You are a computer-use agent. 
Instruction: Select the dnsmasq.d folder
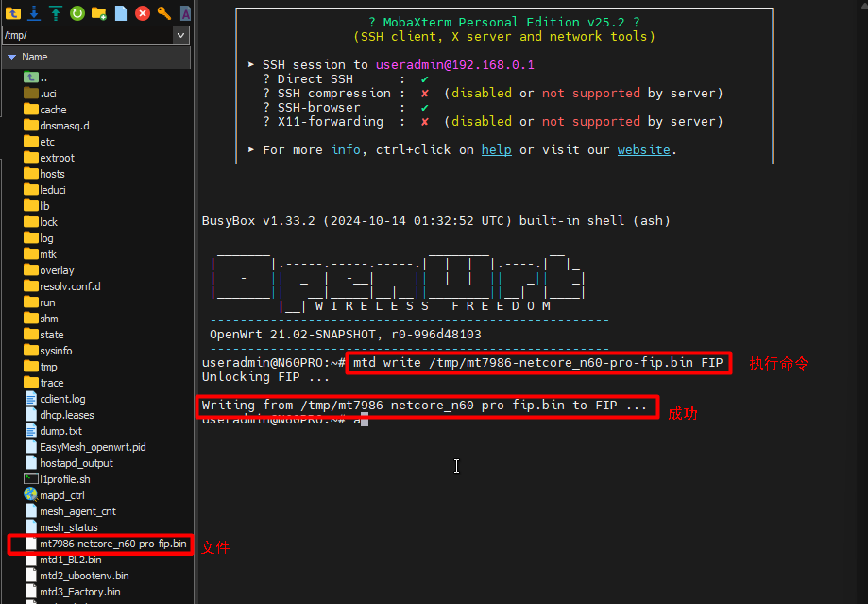pyautogui.click(x=64, y=126)
